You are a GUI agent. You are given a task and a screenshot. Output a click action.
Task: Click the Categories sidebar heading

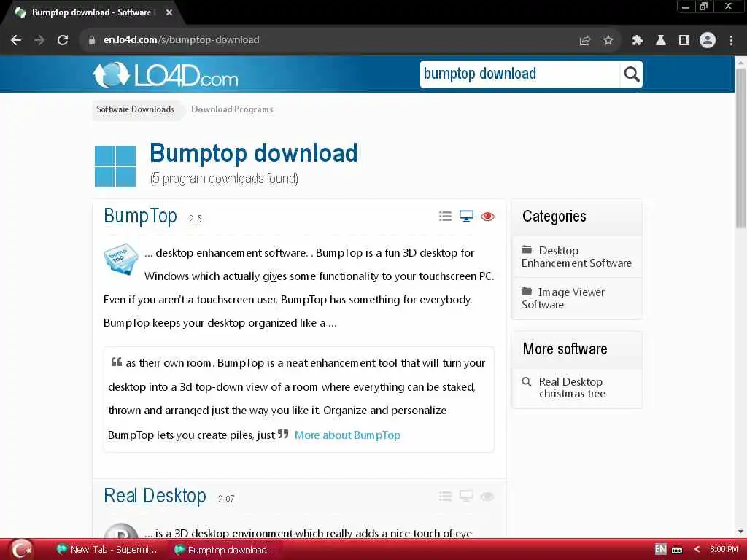click(x=554, y=217)
